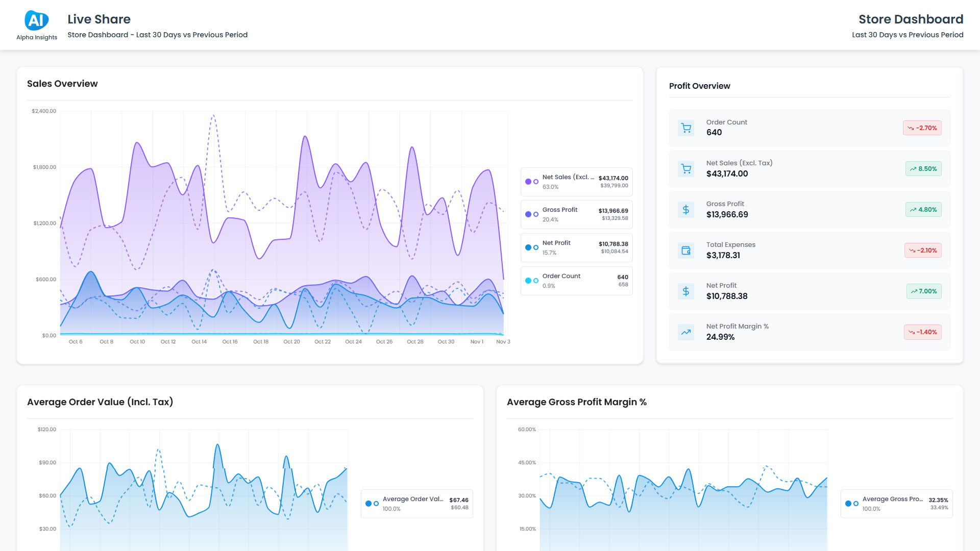Image resolution: width=980 pixels, height=551 pixels.
Task: Toggle Net Sales series in chart legend
Action: pos(576,182)
